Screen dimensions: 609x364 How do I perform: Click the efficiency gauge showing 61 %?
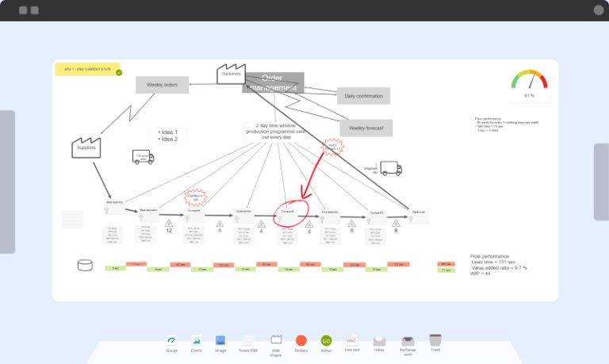[x=529, y=83]
